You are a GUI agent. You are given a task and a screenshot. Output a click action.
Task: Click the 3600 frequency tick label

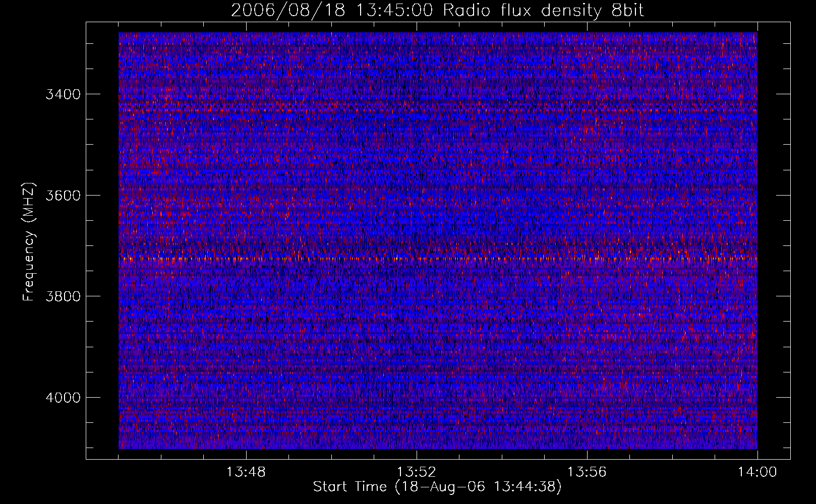click(63, 196)
